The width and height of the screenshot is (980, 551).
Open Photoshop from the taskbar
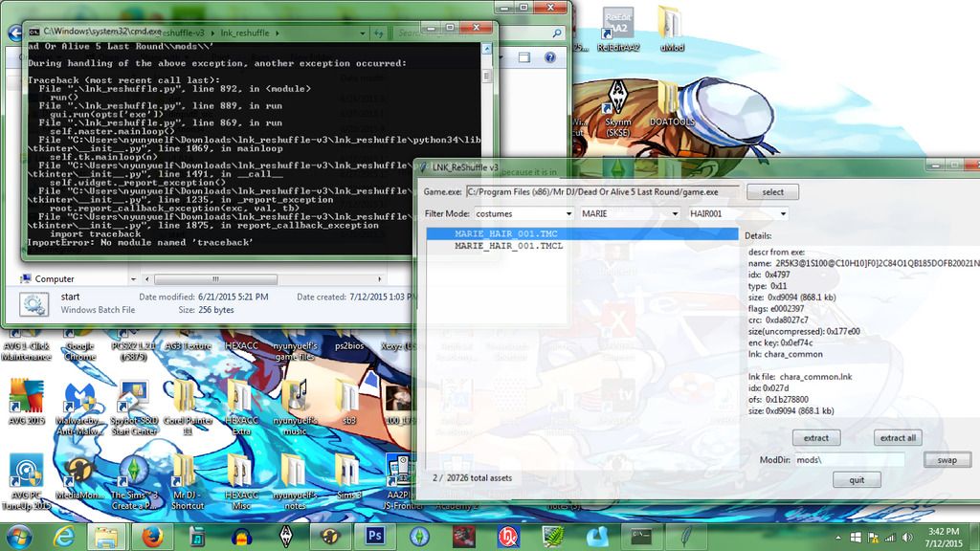point(375,537)
